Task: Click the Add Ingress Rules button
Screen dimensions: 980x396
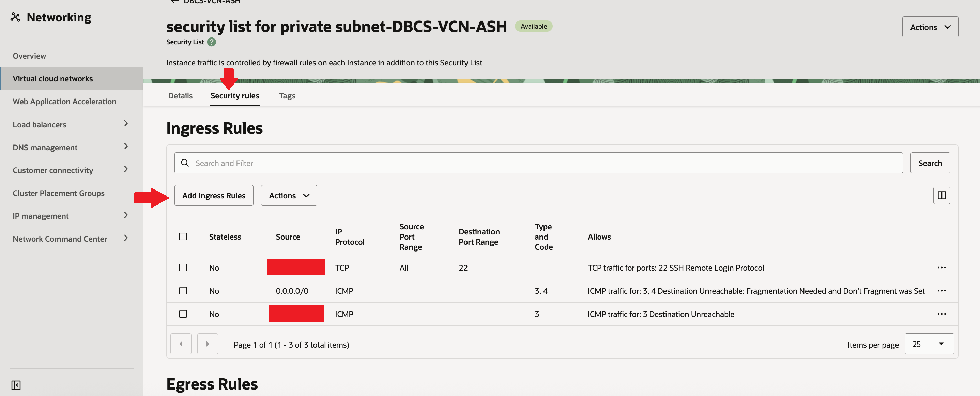Action: click(213, 195)
